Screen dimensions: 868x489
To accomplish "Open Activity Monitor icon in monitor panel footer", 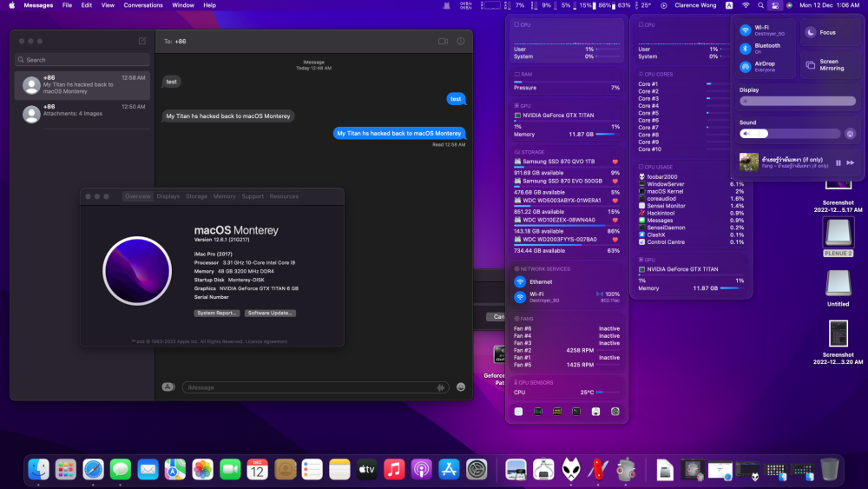I will [x=538, y=412].
